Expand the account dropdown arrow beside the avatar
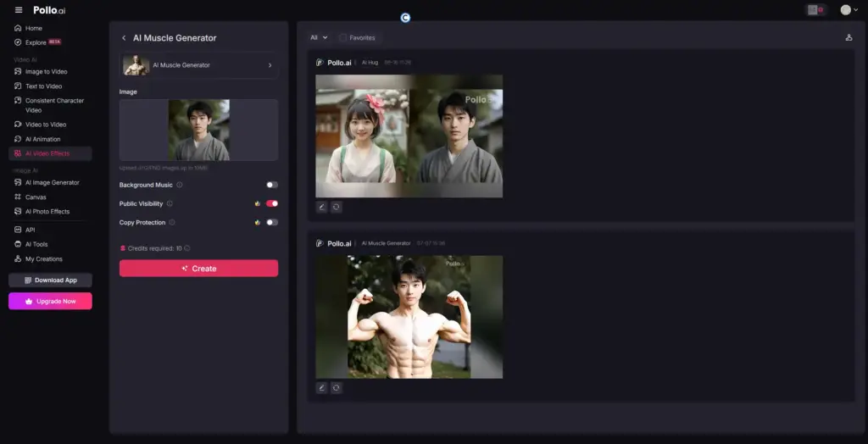The image size is (868, 444). coord(856,10)
